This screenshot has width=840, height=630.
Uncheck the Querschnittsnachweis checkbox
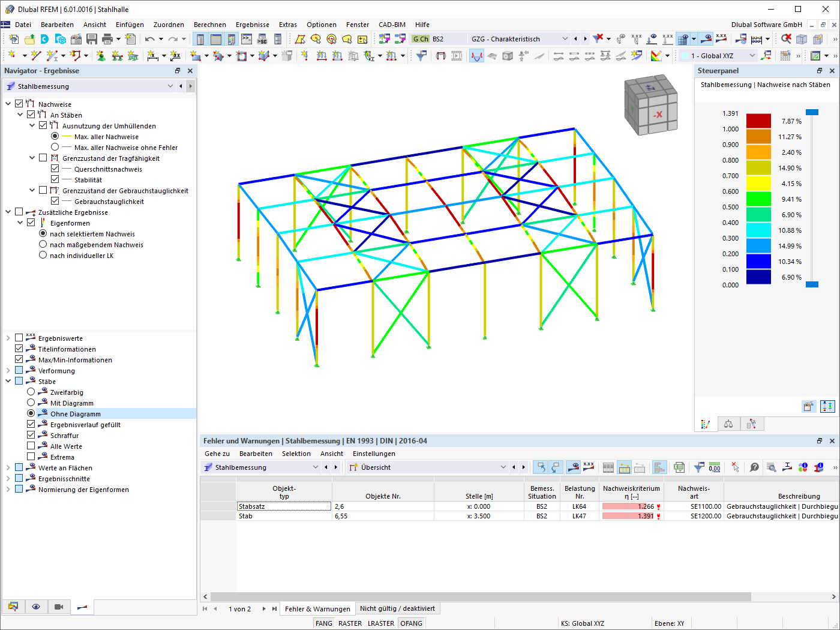pyautogui.click(x=55, y=169)
